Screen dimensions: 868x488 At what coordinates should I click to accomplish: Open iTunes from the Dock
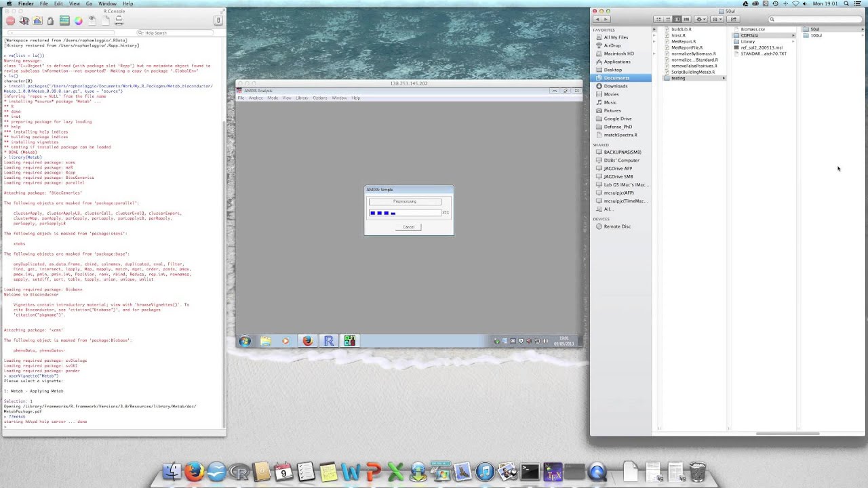486,472
